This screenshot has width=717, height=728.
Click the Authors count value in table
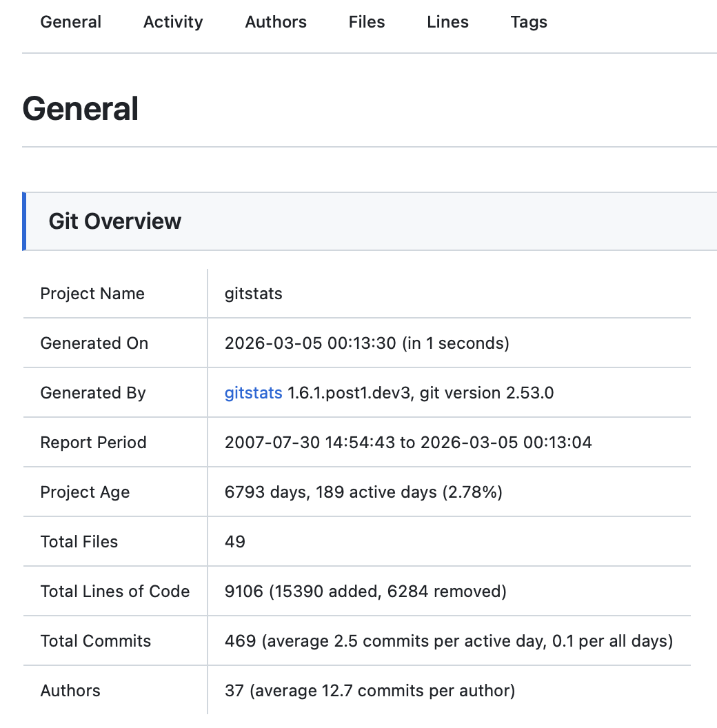tap(370, 691)
